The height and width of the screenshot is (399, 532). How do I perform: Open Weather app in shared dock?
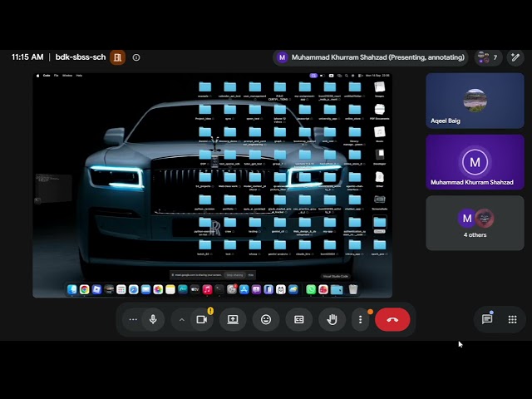(x=293, y=289)
